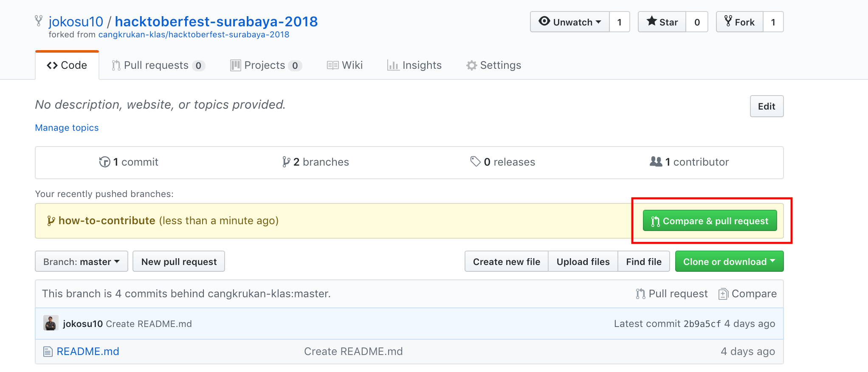Open the upstream cangkrukan-klas repository link
This screenshot has height=372, width=868.
point(194,35)
